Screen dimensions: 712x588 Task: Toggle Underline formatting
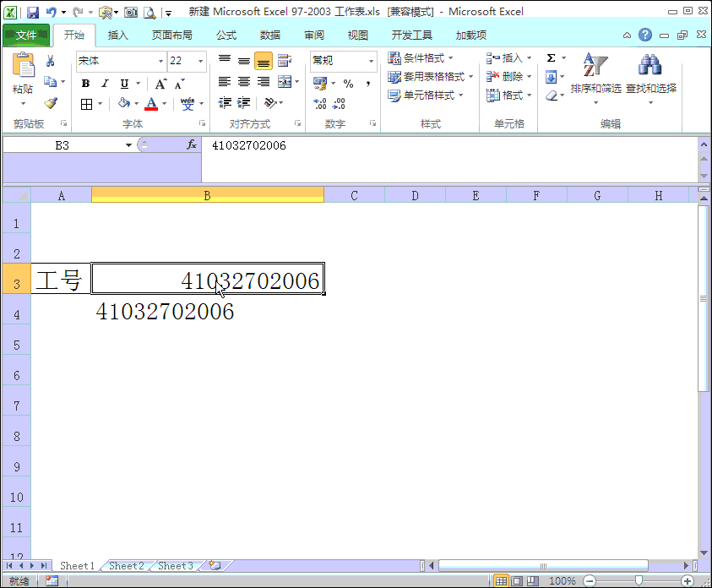124,84
